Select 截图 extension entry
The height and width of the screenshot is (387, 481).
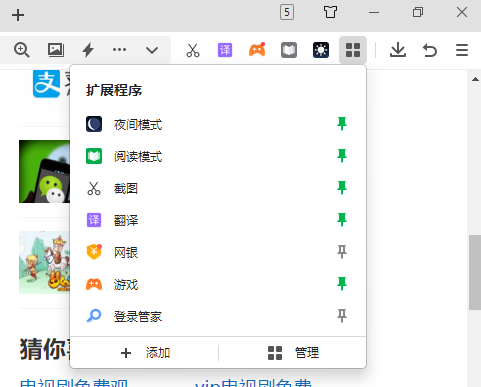(218, 188)
